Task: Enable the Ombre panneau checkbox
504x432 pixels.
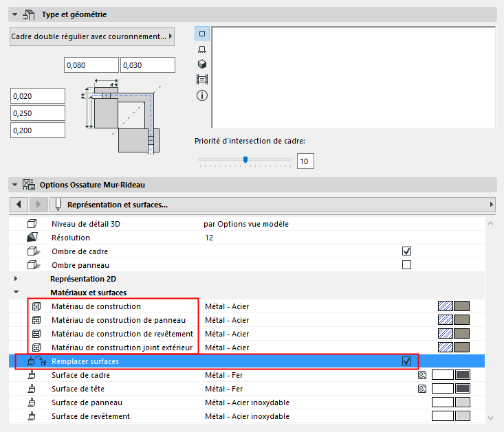Action: 406,265
